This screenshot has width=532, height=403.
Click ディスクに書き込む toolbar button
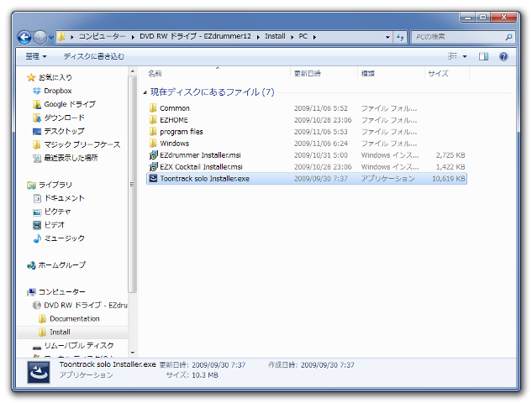pyautogui.click(x=93, y=56)
